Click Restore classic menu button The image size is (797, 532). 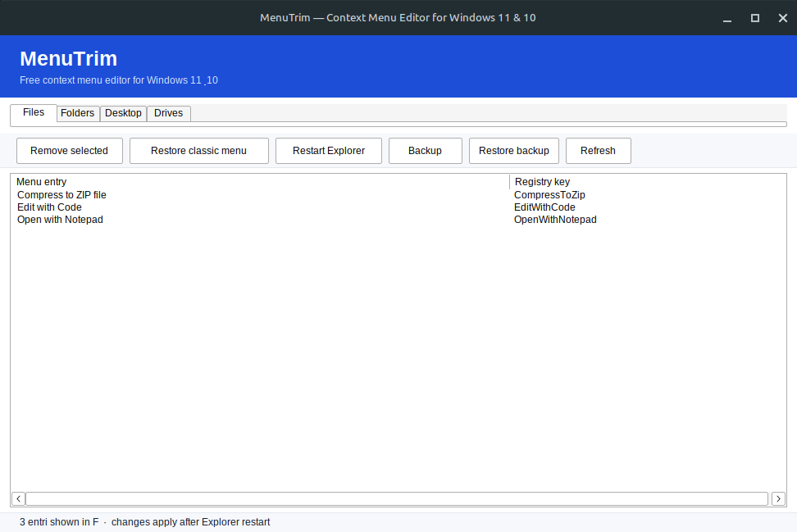(x=198, y=151)
